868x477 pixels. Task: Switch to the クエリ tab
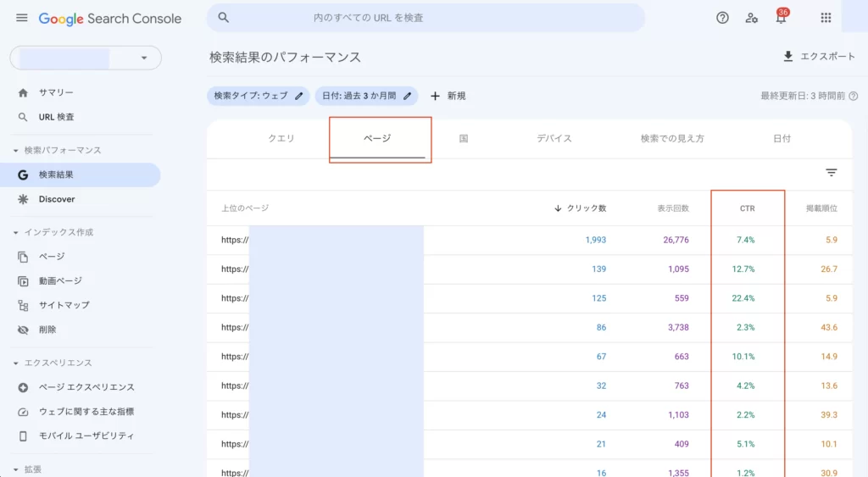click(x=281, y=138)
